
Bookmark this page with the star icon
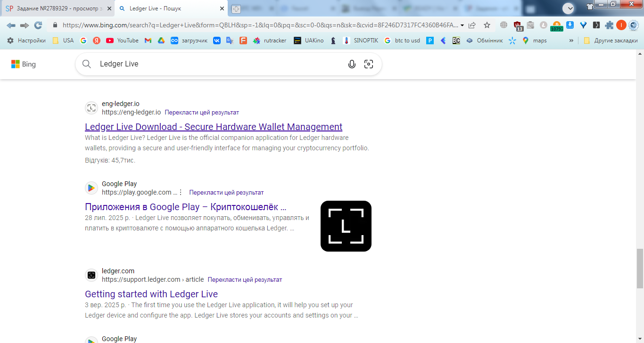click(487, 25)
